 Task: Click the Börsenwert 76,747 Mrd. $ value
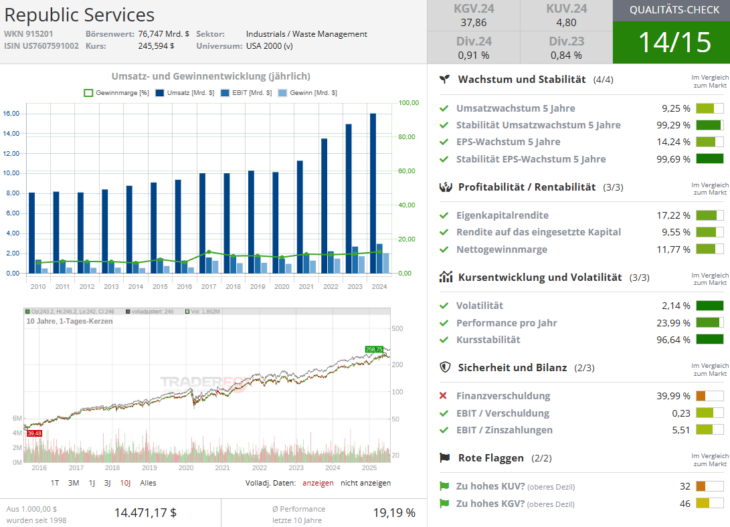click(x=163, y=34)
